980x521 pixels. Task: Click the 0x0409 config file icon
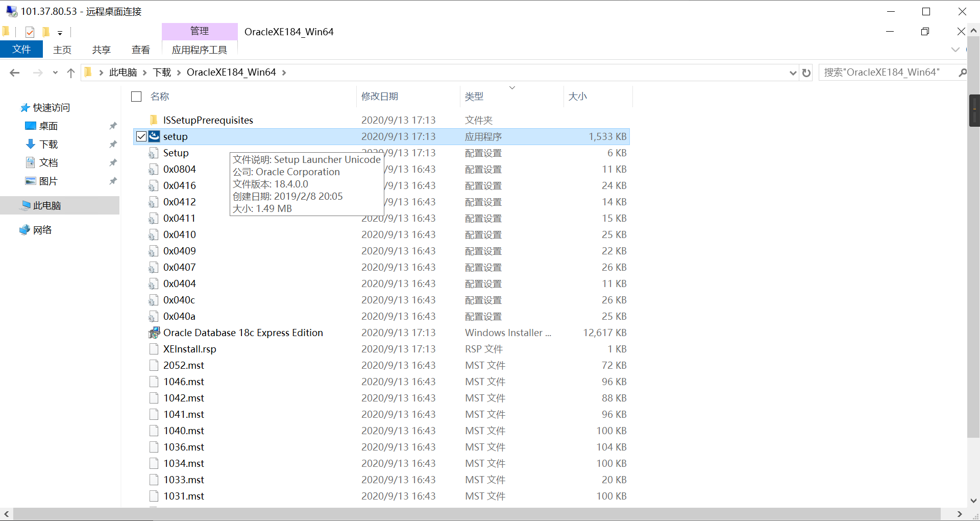[153, 251]
